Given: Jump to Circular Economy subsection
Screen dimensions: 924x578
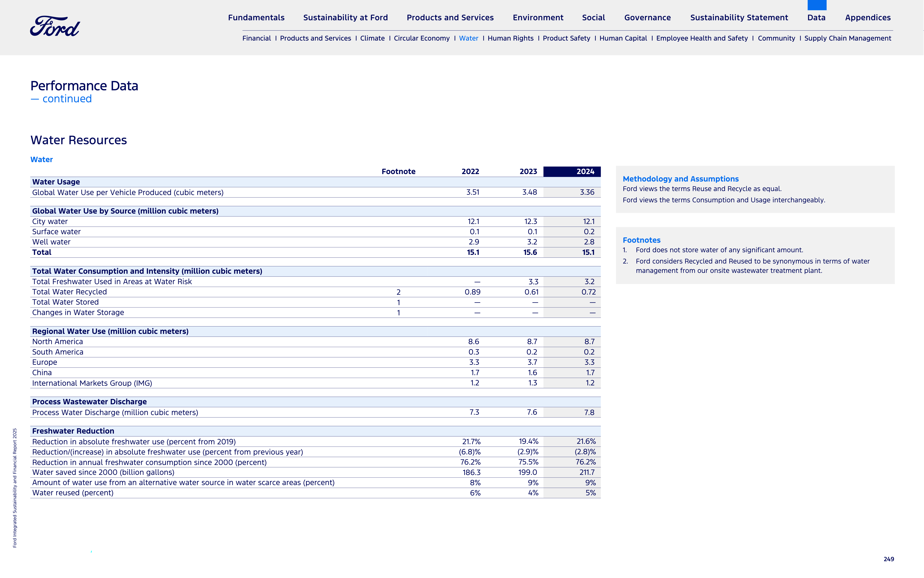Looking at the screenshot, I should pos(422,38).
